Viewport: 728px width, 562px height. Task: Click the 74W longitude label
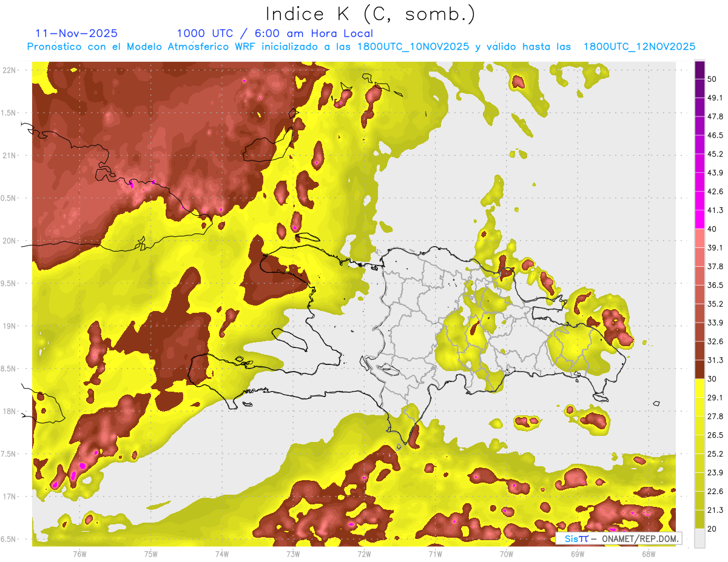(x=222, y=554)
